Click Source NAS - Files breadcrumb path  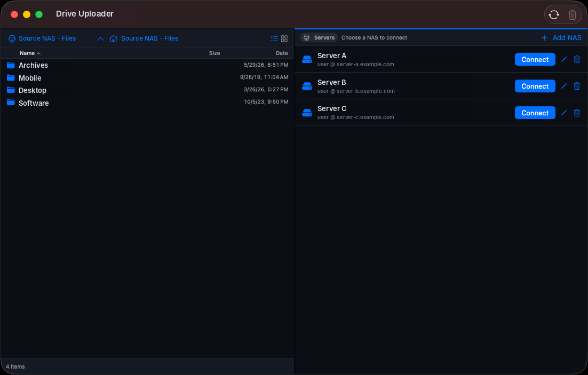pos(149,38)
